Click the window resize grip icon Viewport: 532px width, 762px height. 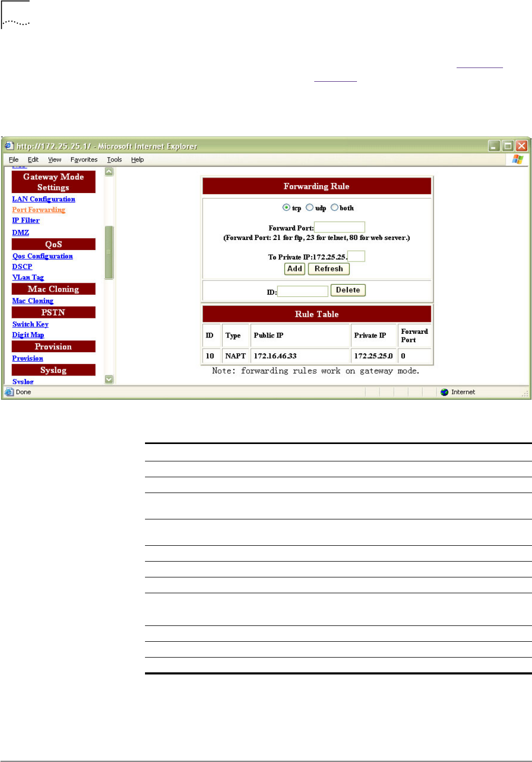pos(525,393)
